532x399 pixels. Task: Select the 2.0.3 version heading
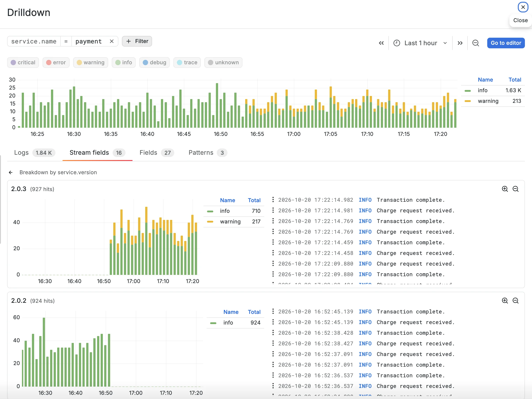tap(19, 189)
